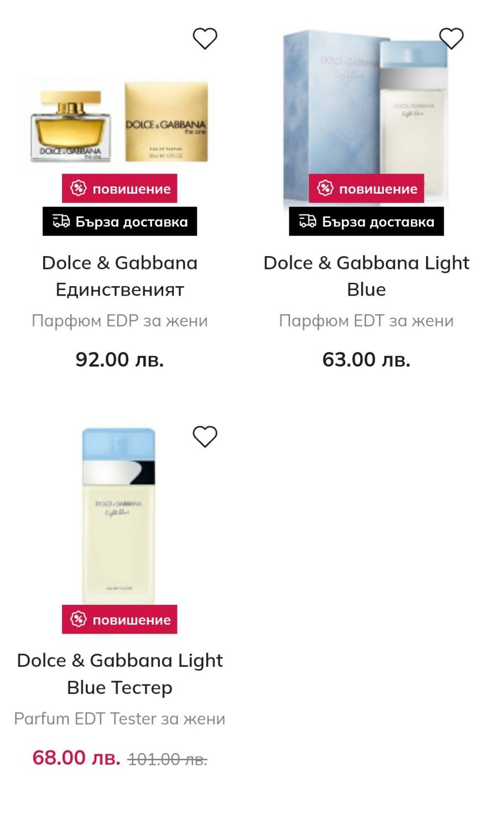The image size is (504, 825).
Task: Click the 92.00 лв. price
Action: (x=119, y=360)
